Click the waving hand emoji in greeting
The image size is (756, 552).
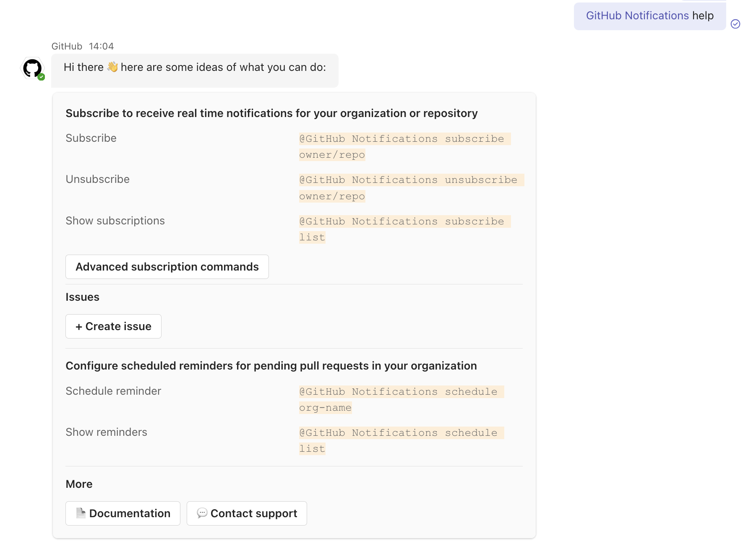tap(112, 67)
